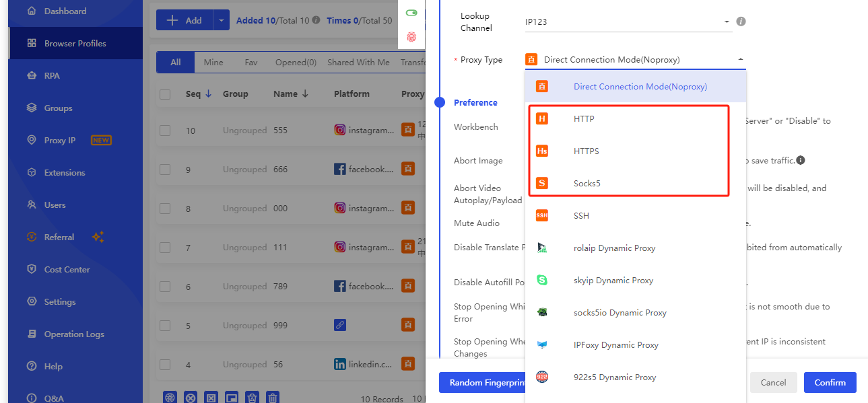Choose IPFoxy Dynamic Proxy option
The width and height of the screenshot is (868, 403).
[x=636, y=345]
